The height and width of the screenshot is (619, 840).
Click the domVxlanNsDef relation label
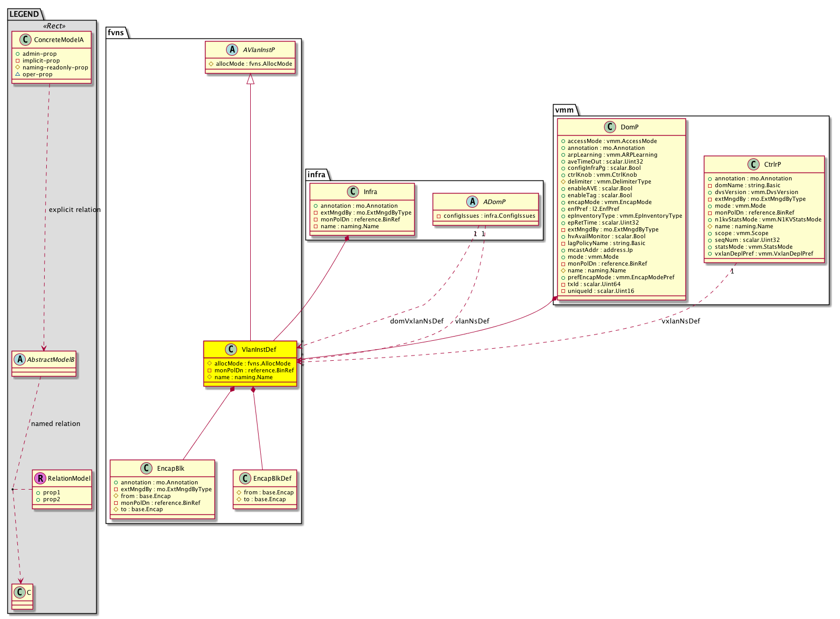[x=416, y=321]
